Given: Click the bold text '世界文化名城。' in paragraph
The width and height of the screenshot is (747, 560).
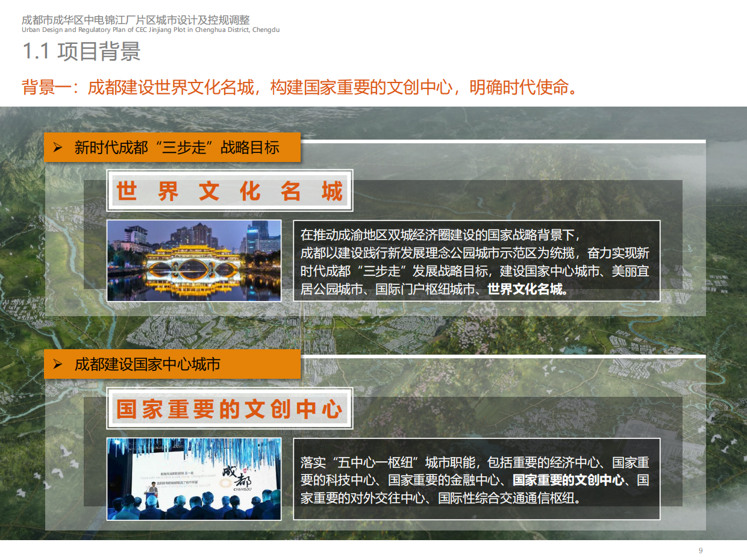Looking at the screenshot, I should pyautogui.click(x=528, y=290).
